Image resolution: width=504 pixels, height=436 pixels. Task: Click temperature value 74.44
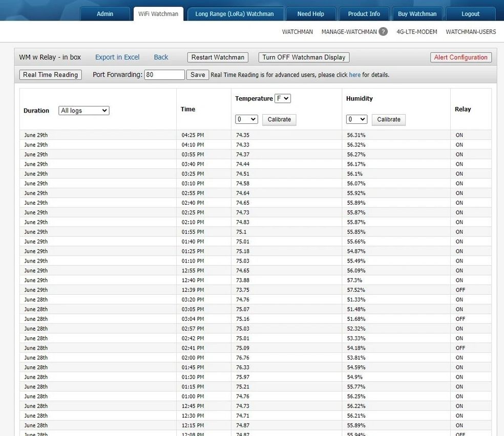pyautogui.click(x=243, y=164)
